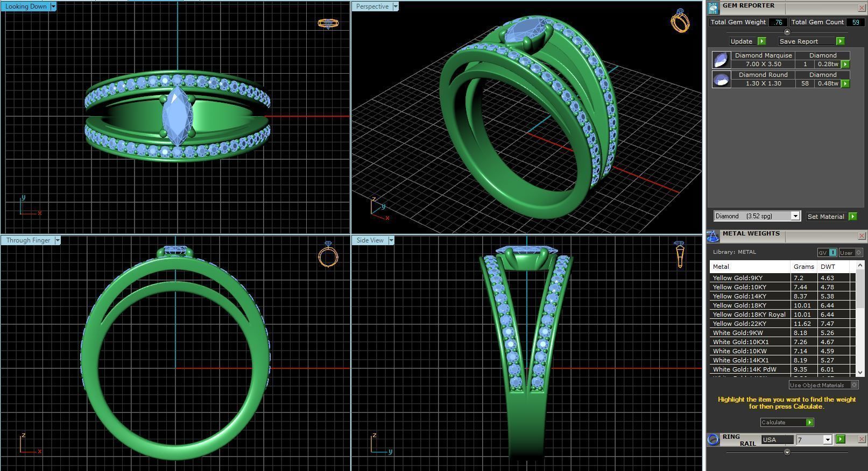Click the Grams column header

804,267
